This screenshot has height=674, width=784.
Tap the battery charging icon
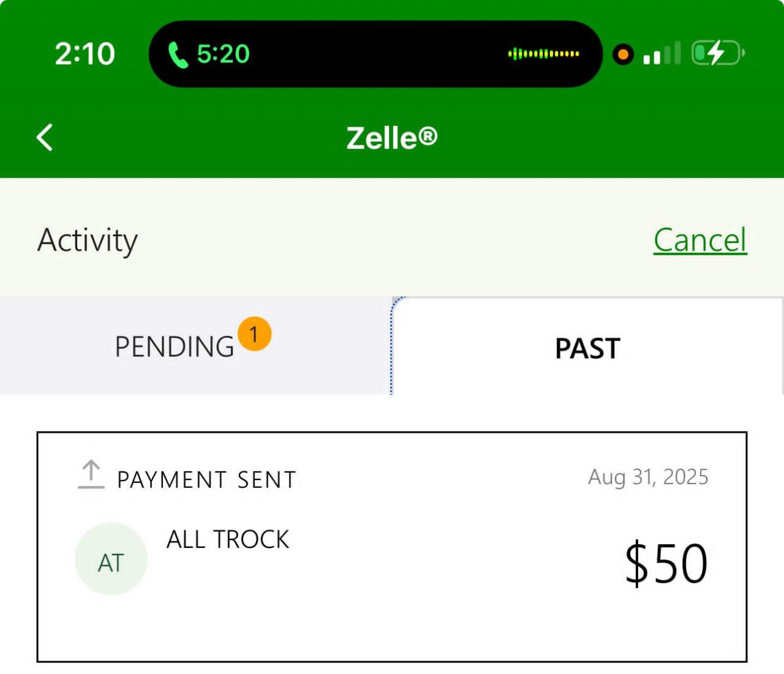pyautogui.click(x=717, y=53)
